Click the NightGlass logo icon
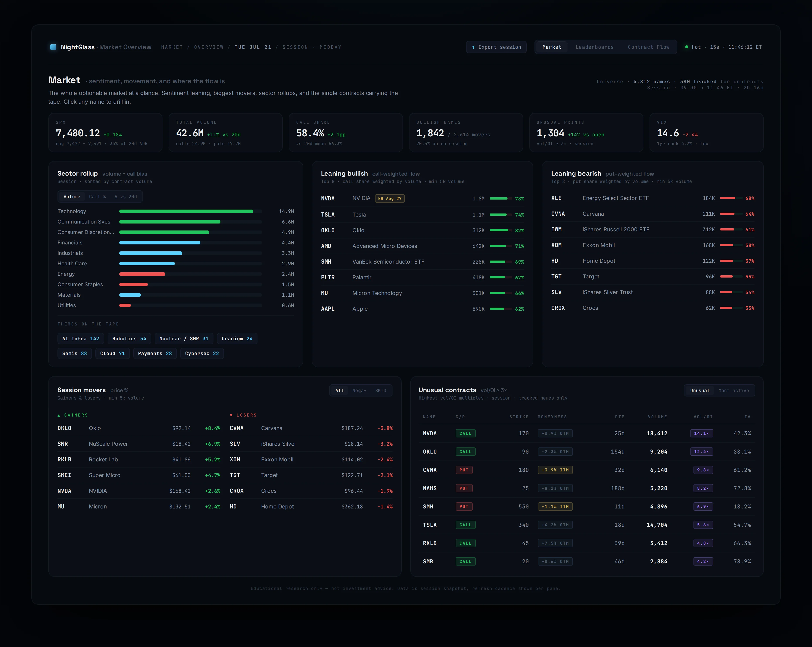812x647 pixels. click(53, 47)
